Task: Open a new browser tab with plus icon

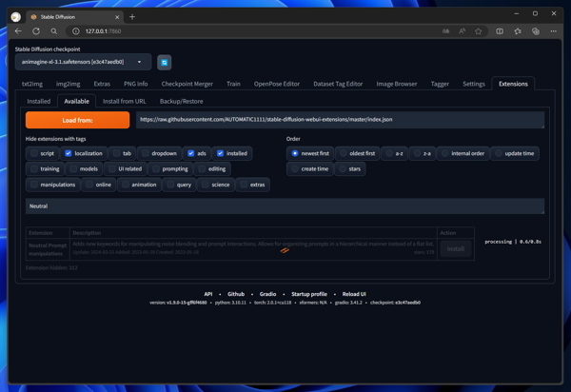Action: [132, 17]
